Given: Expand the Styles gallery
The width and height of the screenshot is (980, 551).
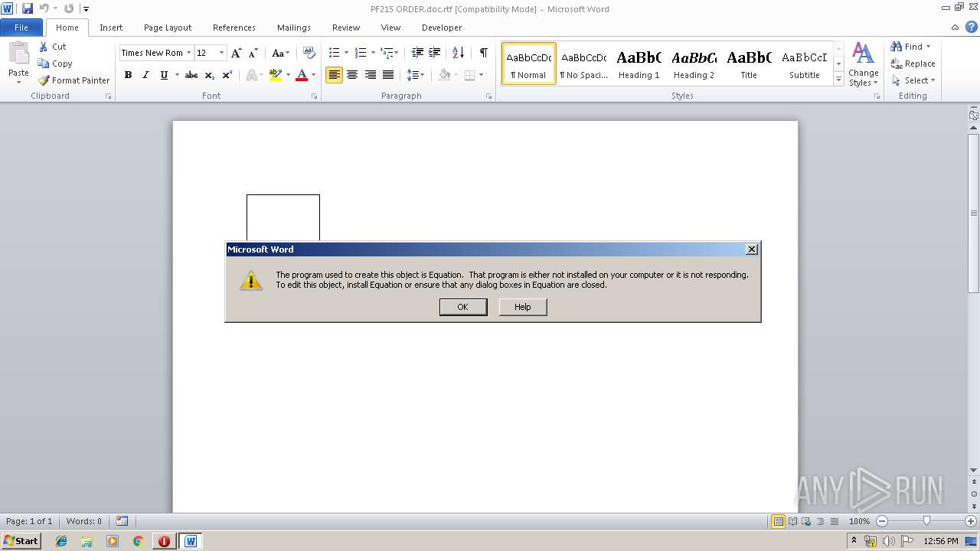Looking at the screenshot, I should pos(838,79).
